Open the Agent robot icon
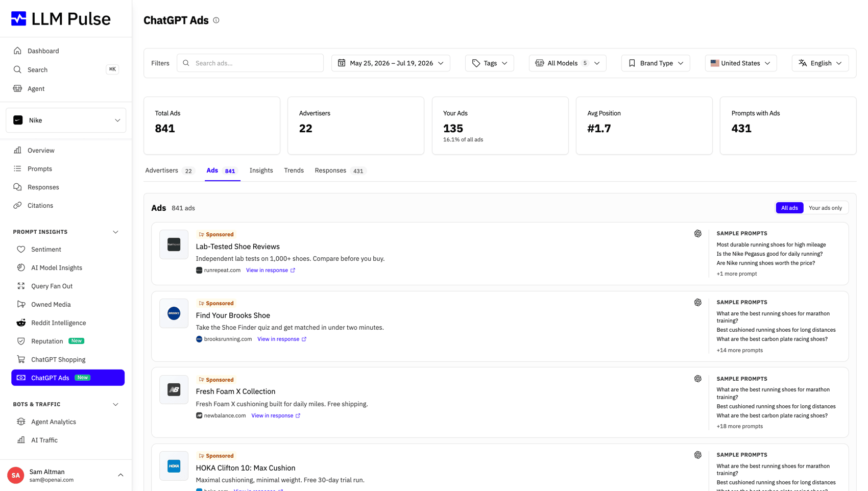The height and width of the screenshot is (491, 868). click(x=17, y=88)
